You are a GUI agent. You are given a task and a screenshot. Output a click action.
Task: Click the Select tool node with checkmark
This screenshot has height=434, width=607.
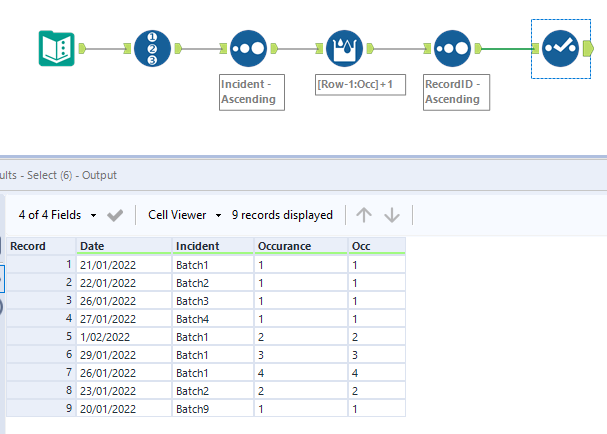click(558, 48)
